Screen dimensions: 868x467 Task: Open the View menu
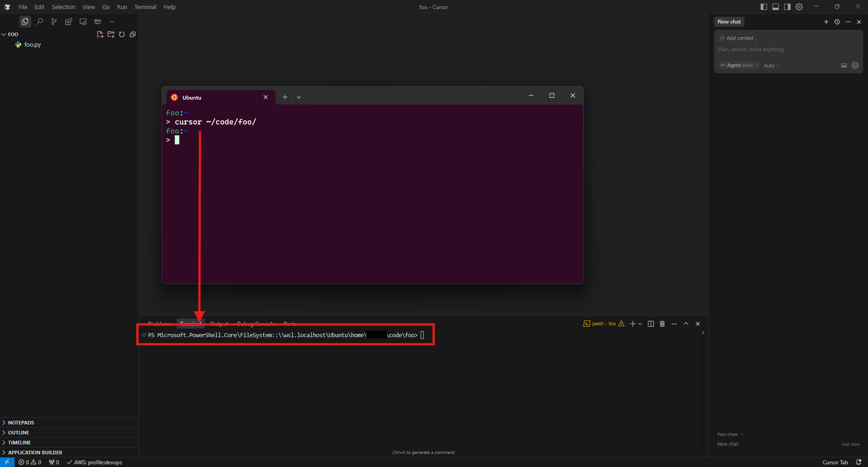point(89,7)
